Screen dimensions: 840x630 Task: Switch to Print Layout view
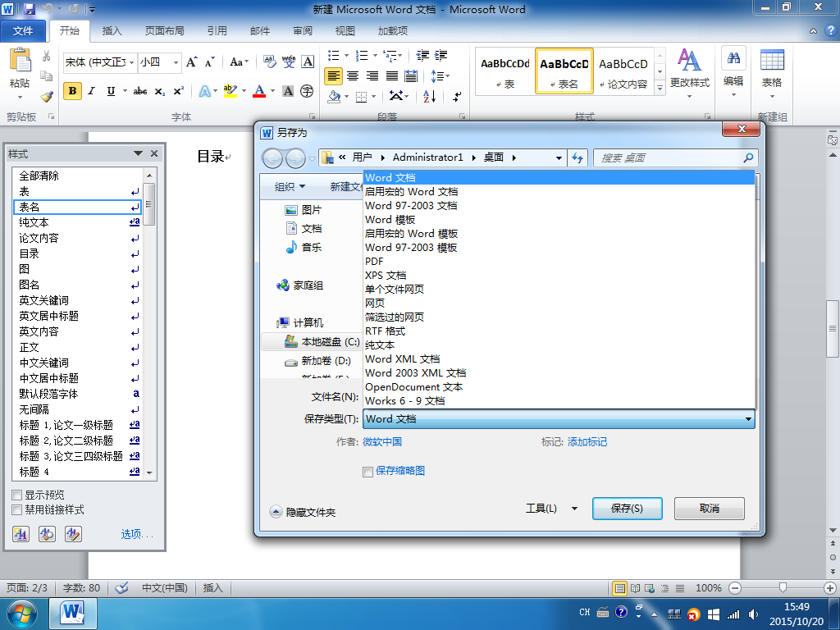pyautogui.click(x=620, y=588)
